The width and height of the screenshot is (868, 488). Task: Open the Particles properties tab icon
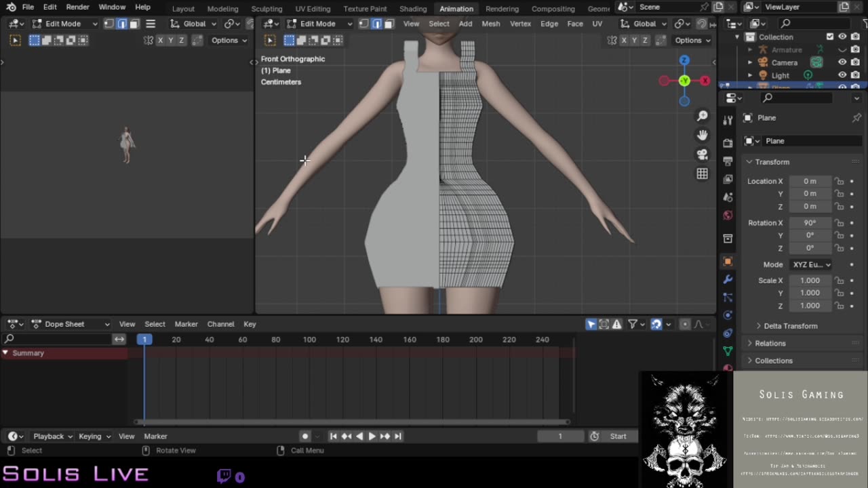728,298
